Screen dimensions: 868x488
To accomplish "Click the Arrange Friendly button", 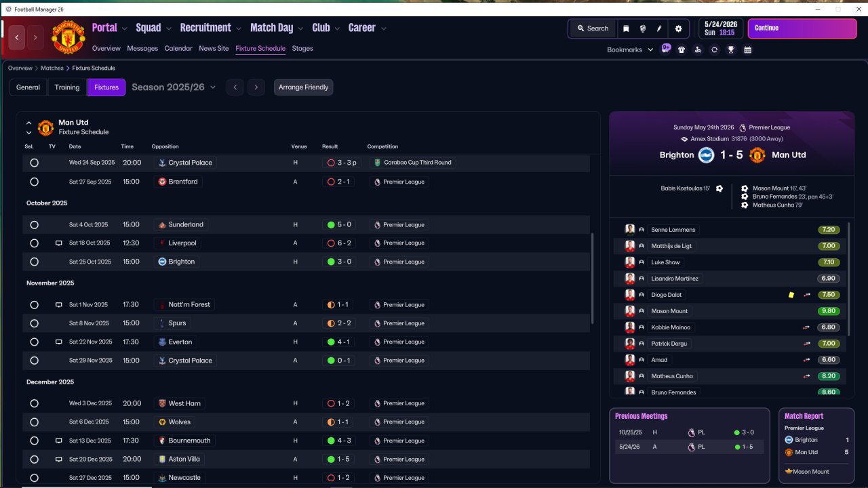I will tap(303, 87).
